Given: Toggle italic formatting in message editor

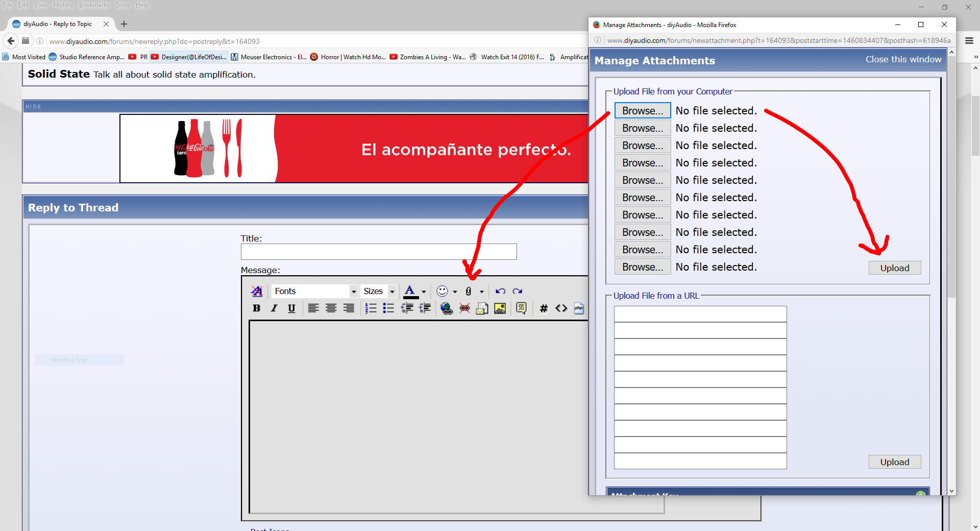Looking at the screenshot, I should click(274, 308).
